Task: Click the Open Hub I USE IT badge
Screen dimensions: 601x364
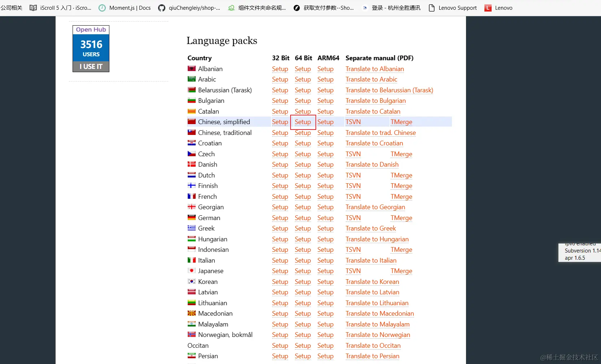Action: [x=91, y=49]
